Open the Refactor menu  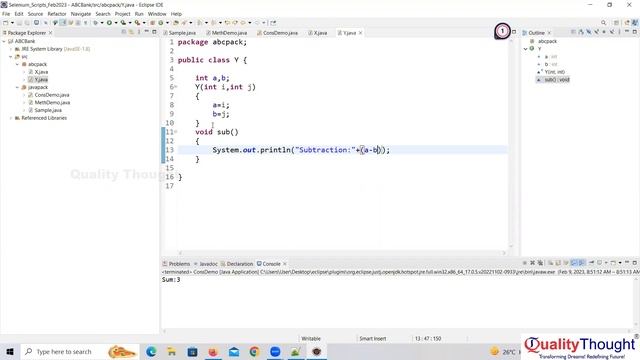click(57, 14)
